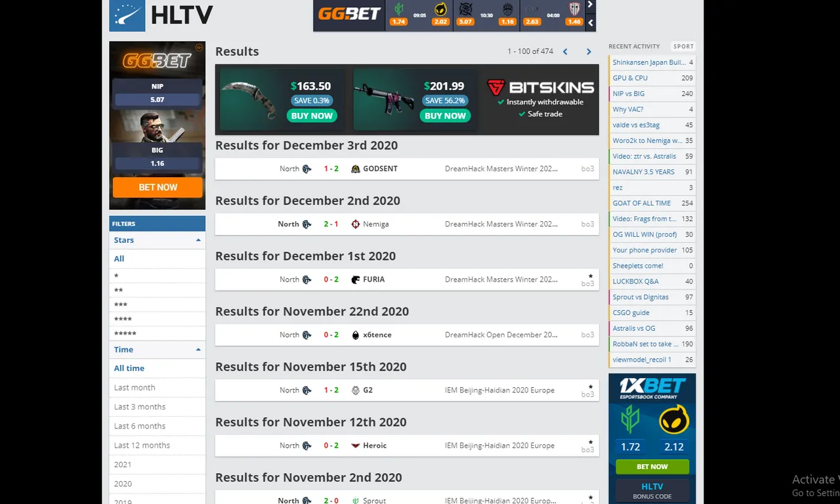Open North vs GODSENT match result

407,169
